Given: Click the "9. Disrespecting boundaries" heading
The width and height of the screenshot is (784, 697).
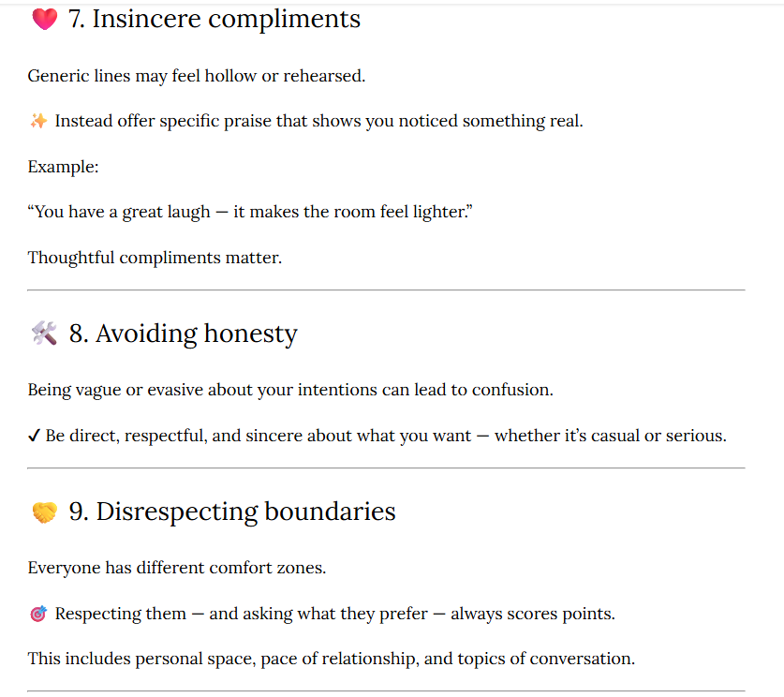Looking at the screenshot, I should coord(231,512).
